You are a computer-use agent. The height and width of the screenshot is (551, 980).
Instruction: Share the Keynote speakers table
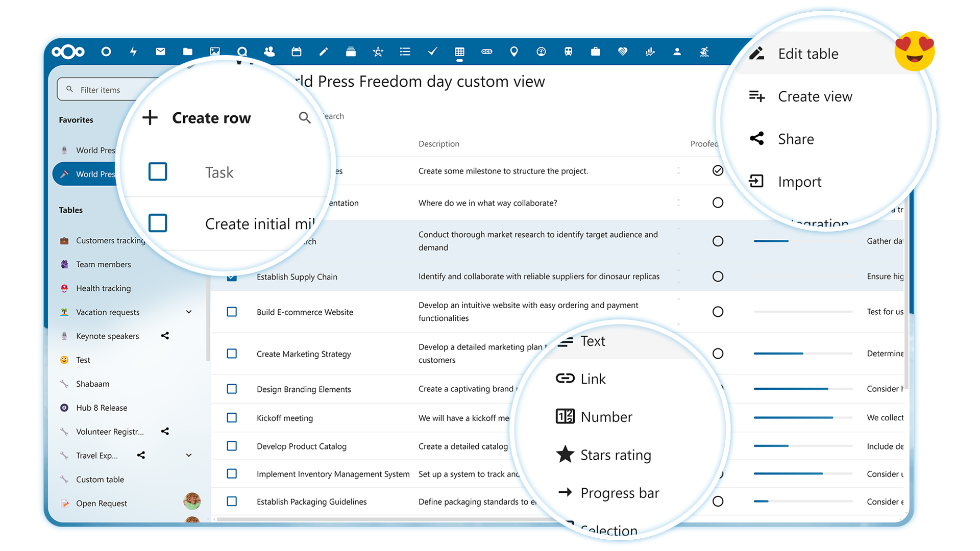pos(165,336)
